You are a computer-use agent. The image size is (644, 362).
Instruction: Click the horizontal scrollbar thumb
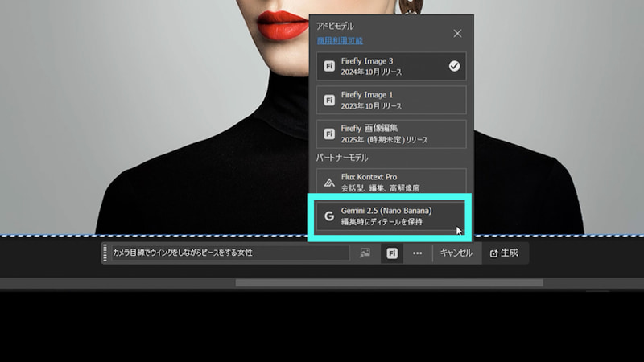tap(389, 283)
